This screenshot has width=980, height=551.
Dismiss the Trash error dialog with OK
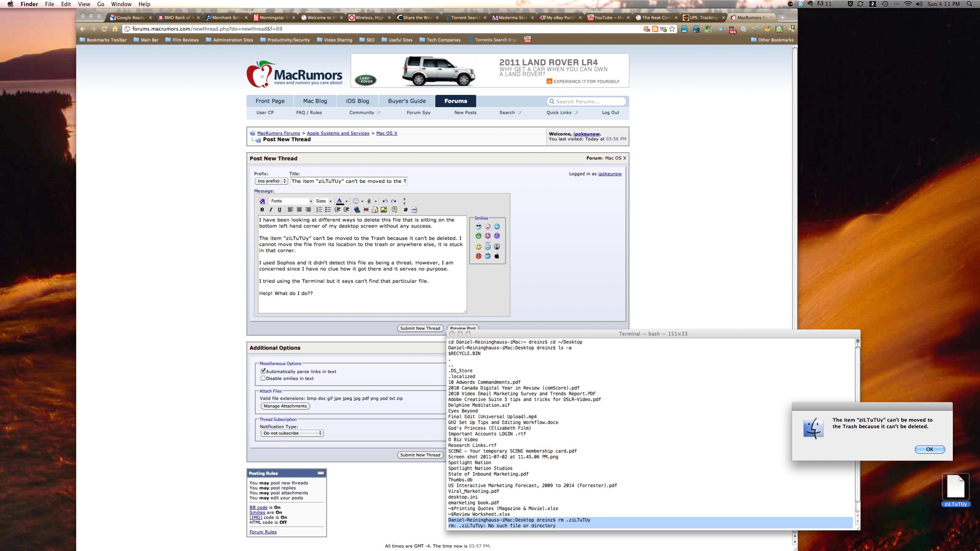coord(929,449)
